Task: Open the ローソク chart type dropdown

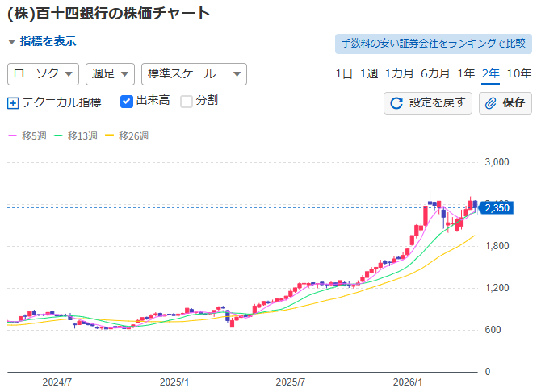Action: pyautogui.click(x=43, y=74)
